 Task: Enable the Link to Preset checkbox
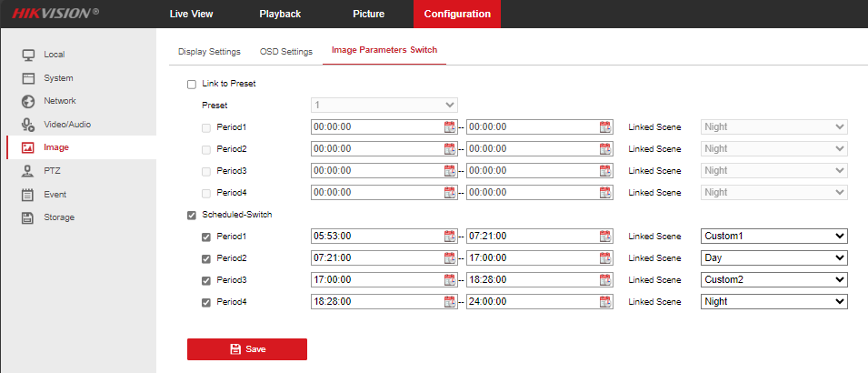(x=192, y=84)
